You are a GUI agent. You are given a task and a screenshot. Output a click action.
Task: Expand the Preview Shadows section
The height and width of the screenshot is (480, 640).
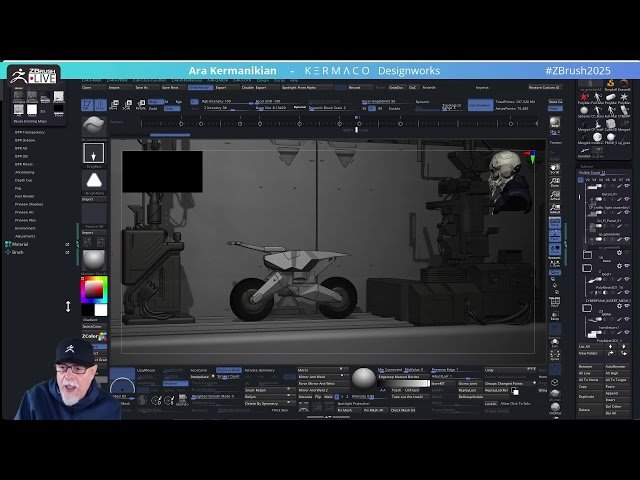coord(29,204)
